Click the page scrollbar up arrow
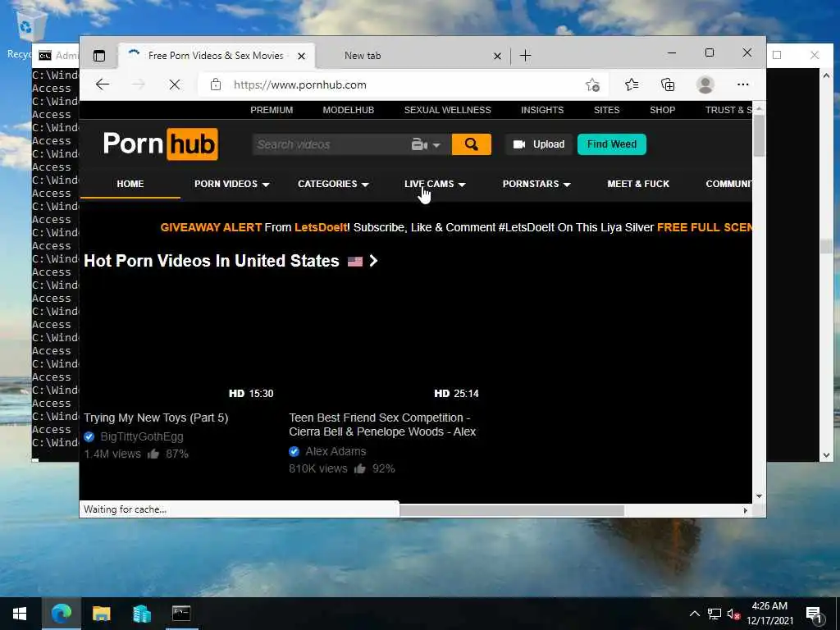The image size is (840, 630). (759, 108)
